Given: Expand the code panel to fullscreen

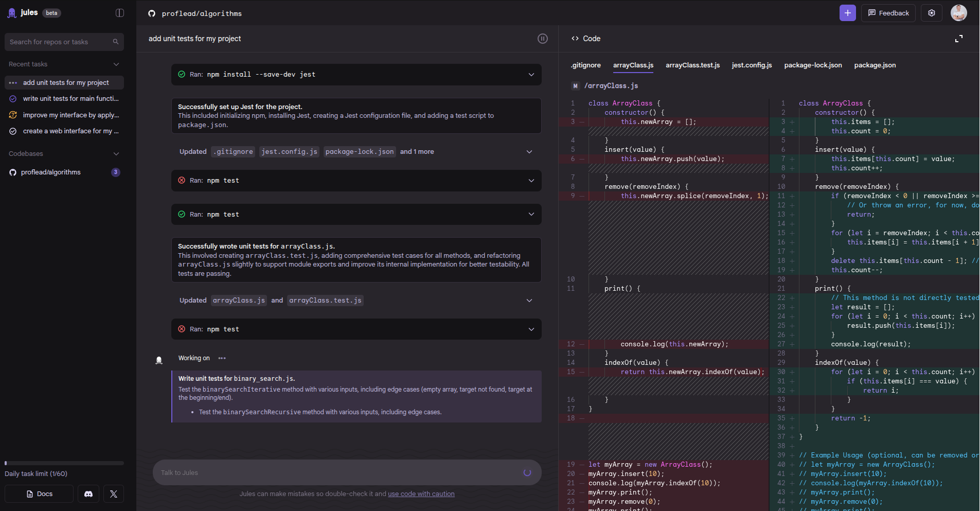Looking at the screenshot, I should tap(959, 39).
